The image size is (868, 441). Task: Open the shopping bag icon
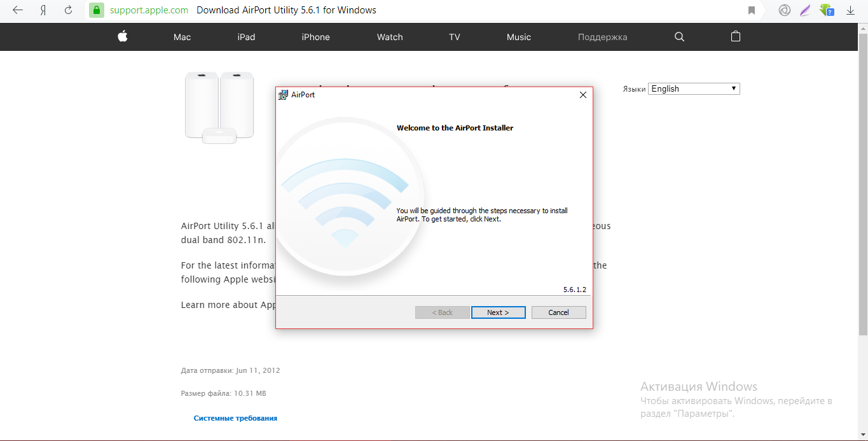click(x=736, y=36)
